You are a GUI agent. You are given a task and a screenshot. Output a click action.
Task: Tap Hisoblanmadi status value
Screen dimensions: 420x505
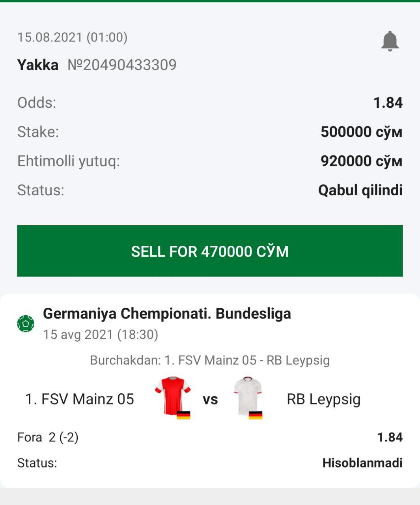tap(362, 463)
